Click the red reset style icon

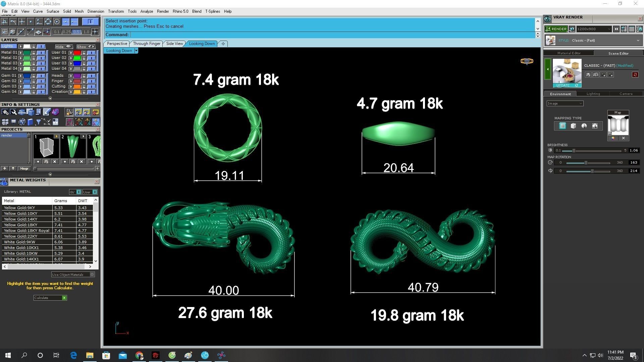635,75
